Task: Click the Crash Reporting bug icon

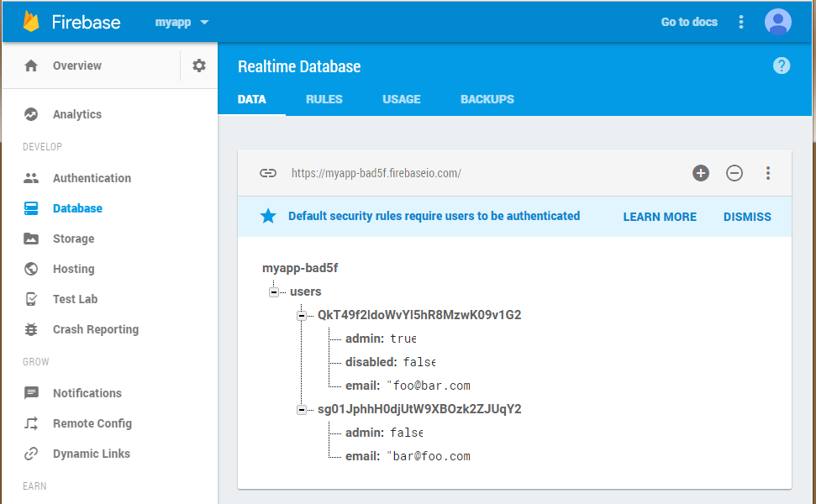Action: point(31,329)
